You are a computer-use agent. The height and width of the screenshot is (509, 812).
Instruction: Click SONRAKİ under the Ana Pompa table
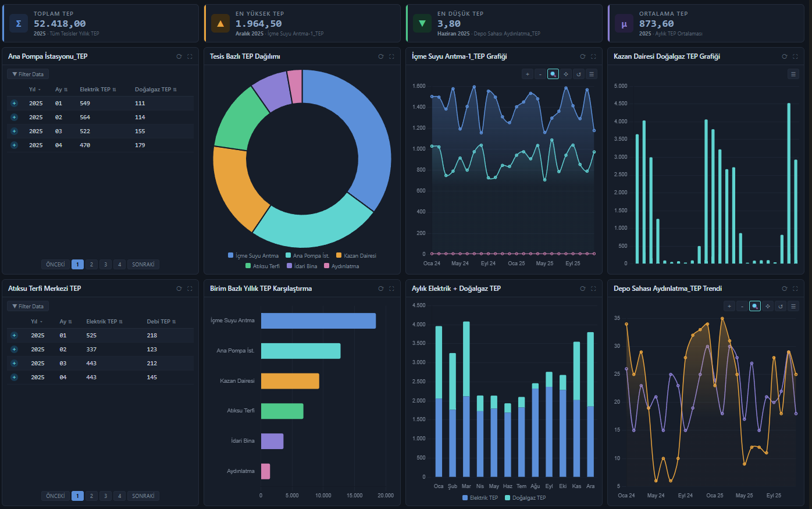coord(143,265)
